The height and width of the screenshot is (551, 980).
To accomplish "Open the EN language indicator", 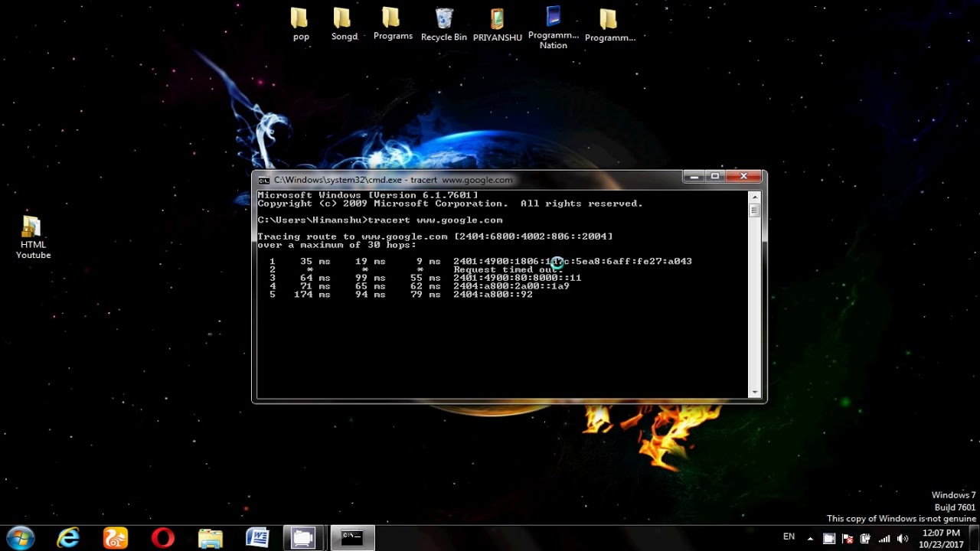I will click(789, 536).
